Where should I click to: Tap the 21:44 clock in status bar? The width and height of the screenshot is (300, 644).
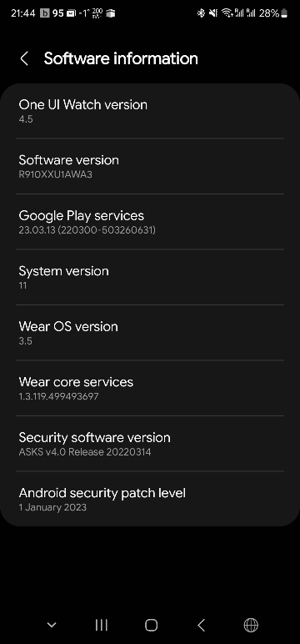click(x=22, y=13)
